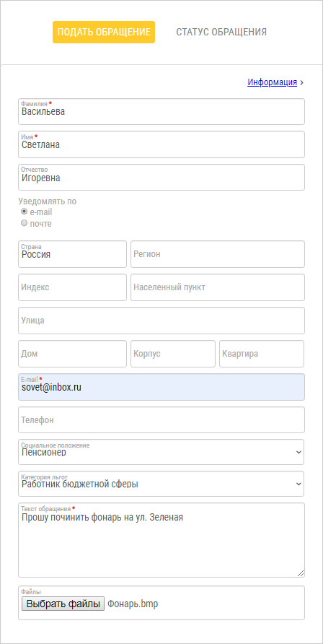Click the Фамилия input field
Image resolution: width=323 pixels, height=644 pixels.
click(x=161, y=111)
